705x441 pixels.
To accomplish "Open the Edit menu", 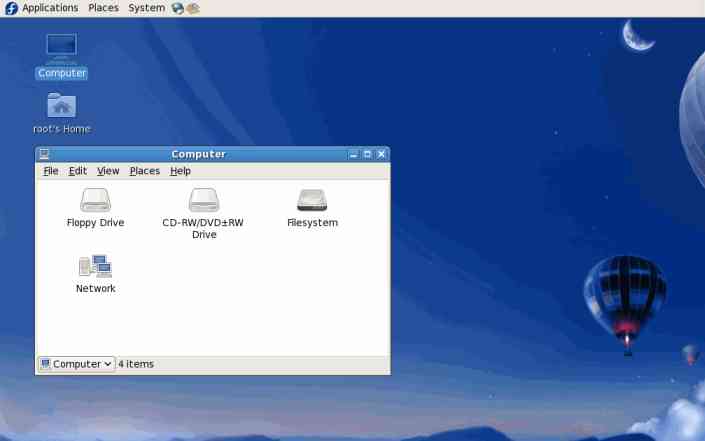I will (x=77, y=171).
